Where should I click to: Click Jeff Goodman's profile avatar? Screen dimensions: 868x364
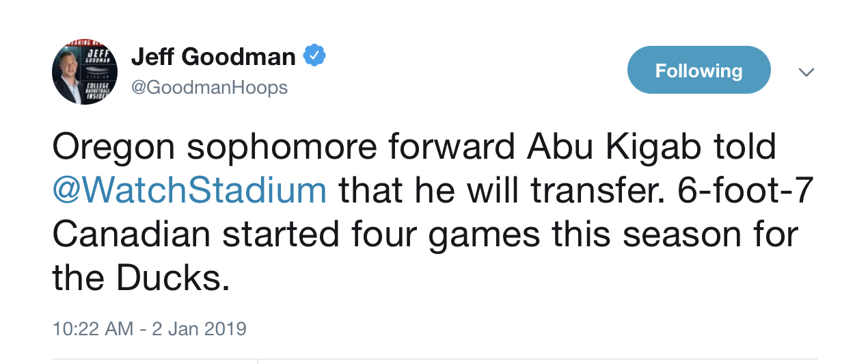(x=85, y=72)
